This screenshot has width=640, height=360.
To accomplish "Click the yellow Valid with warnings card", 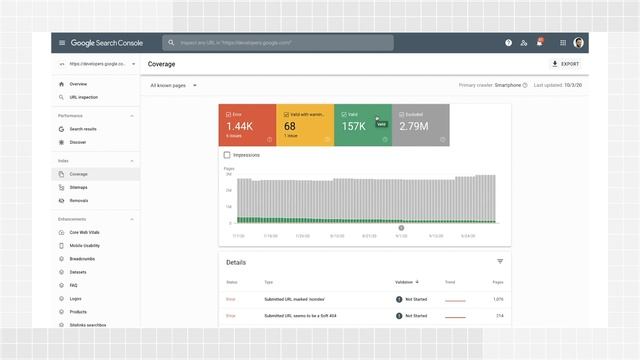I will (x=305, y=125).
